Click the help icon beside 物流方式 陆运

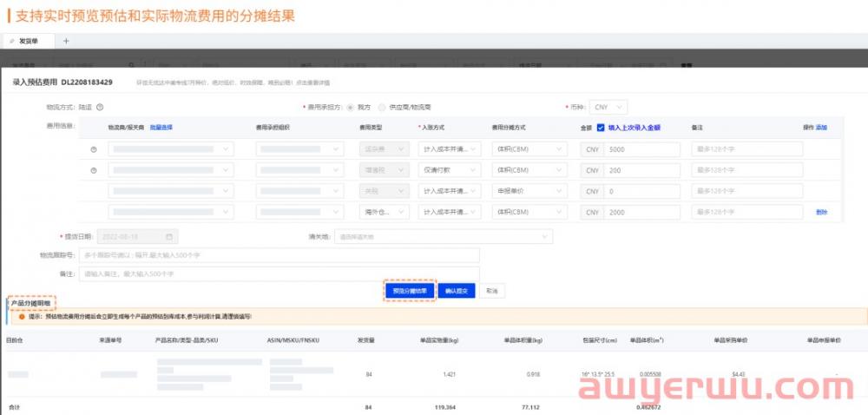point(100,108)
